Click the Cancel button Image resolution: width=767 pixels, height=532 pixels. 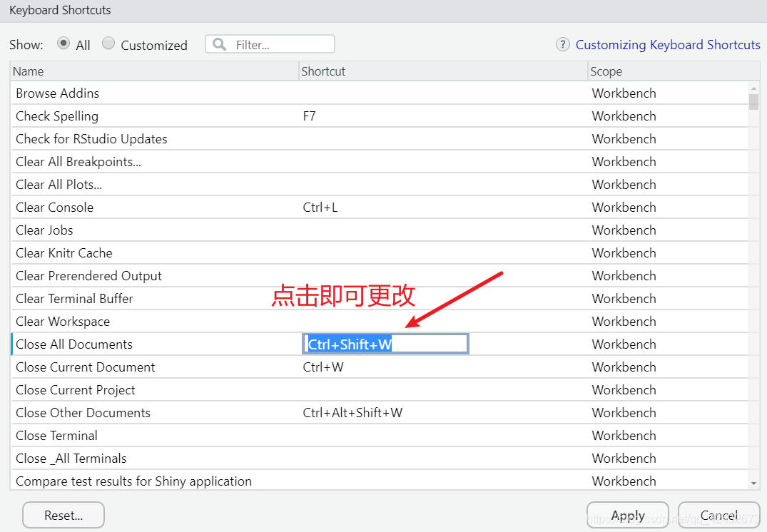(x=719, y=516)
